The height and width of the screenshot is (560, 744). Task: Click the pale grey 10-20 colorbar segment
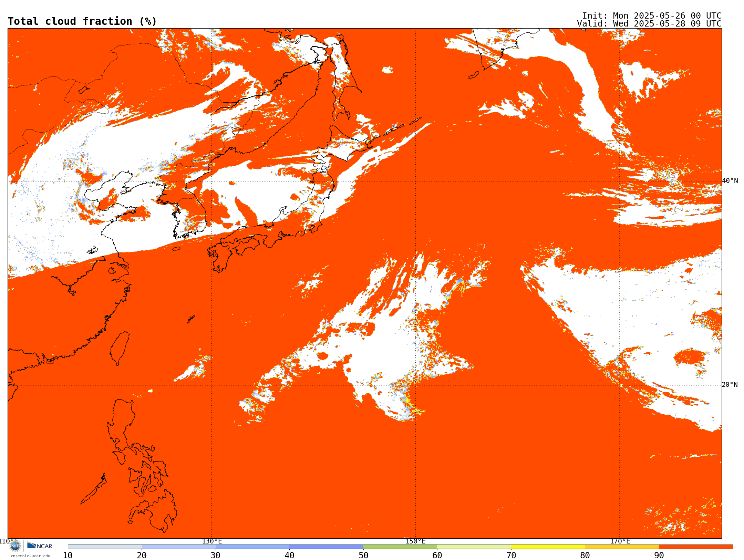(x=105, y=547)
